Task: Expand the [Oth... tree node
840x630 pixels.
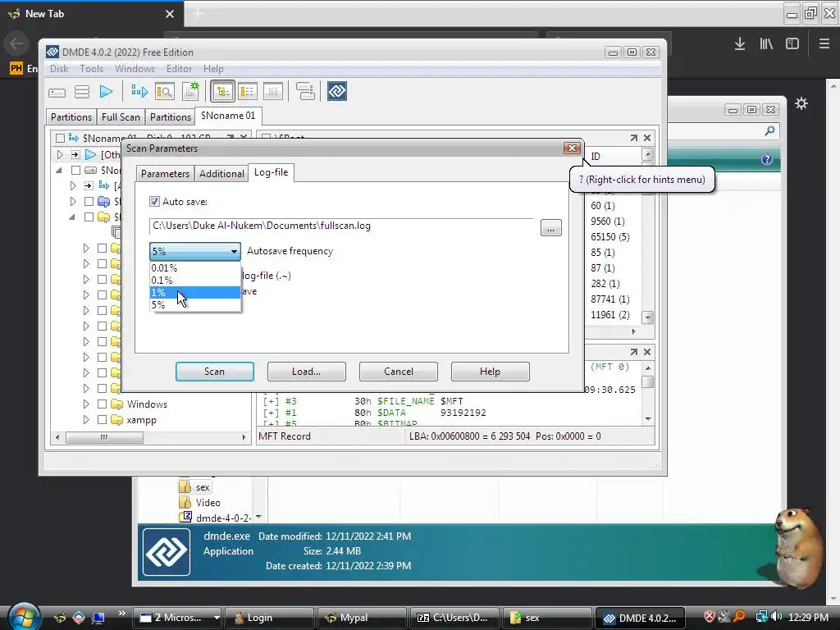Action: (59, 155)
